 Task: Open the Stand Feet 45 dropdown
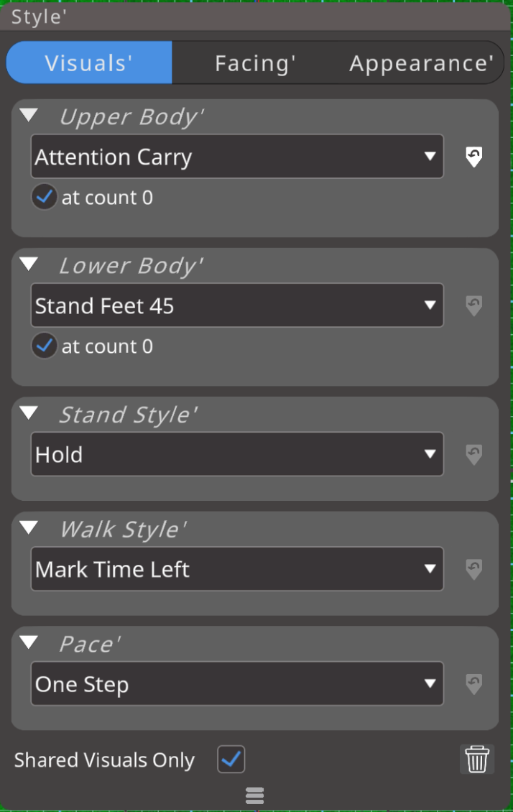pyautogui.click(x=237, y=305)
